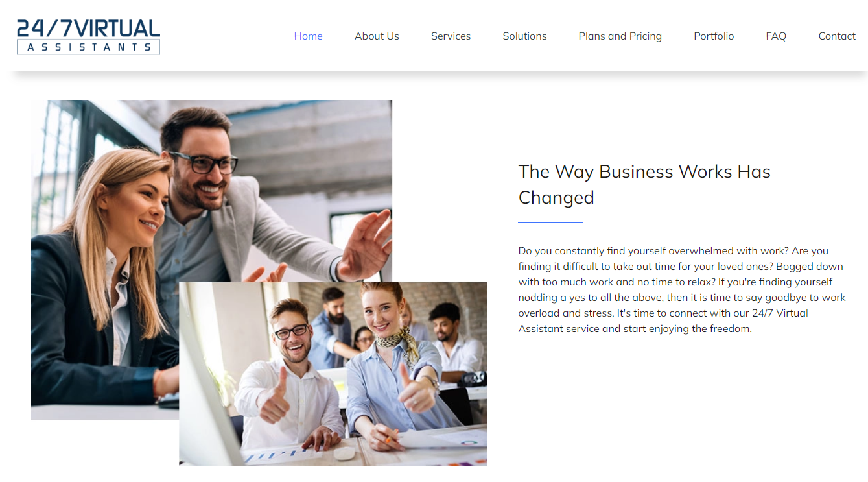Click the heading The Way Business Works Has Changed
This screenshot has height=482, width=868.
[644, 184]
